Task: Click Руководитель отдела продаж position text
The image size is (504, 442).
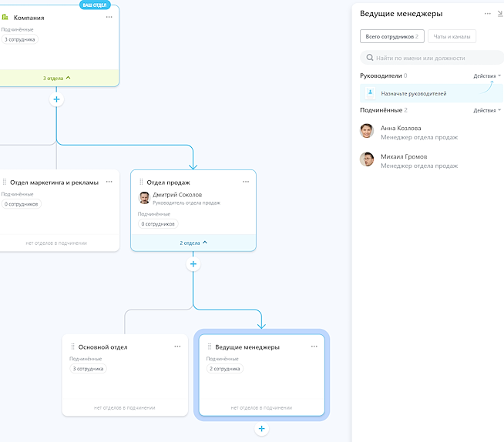Action: 186,203
